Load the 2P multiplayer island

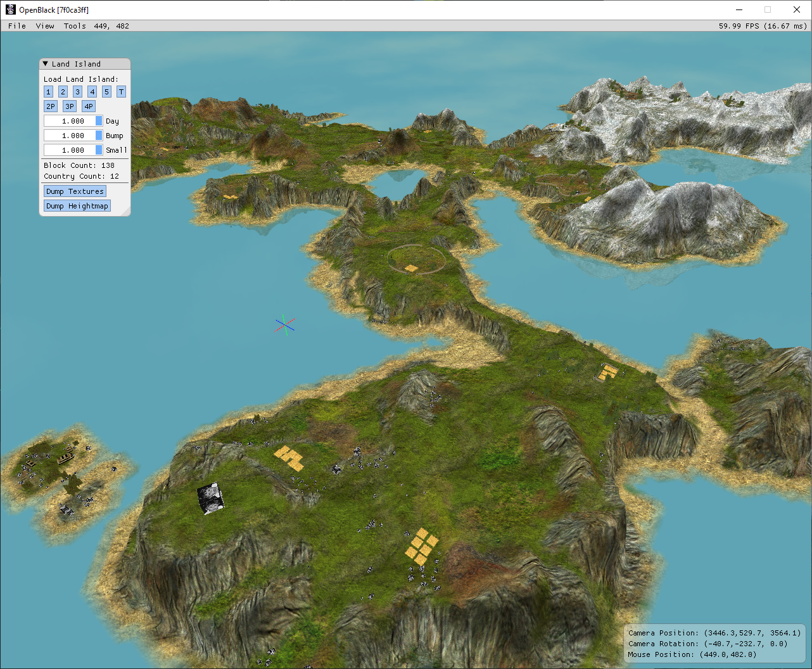point(51,106)
